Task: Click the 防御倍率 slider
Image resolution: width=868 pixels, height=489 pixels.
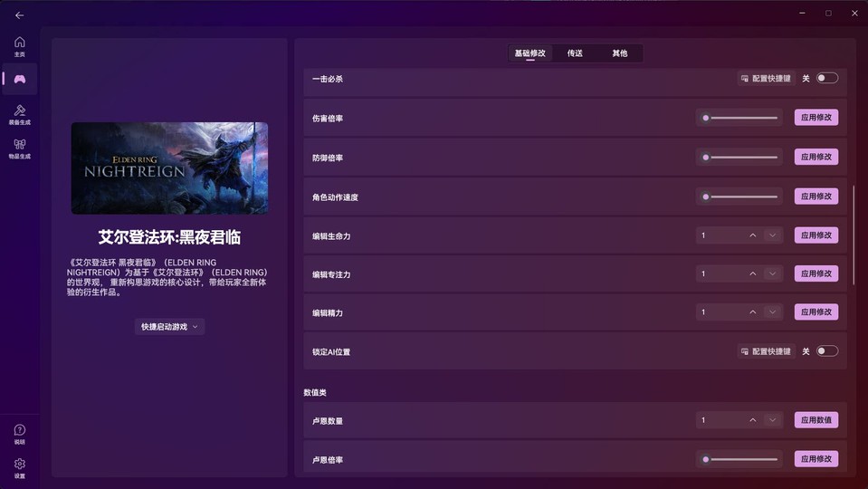Action: (x=740, y=158)
